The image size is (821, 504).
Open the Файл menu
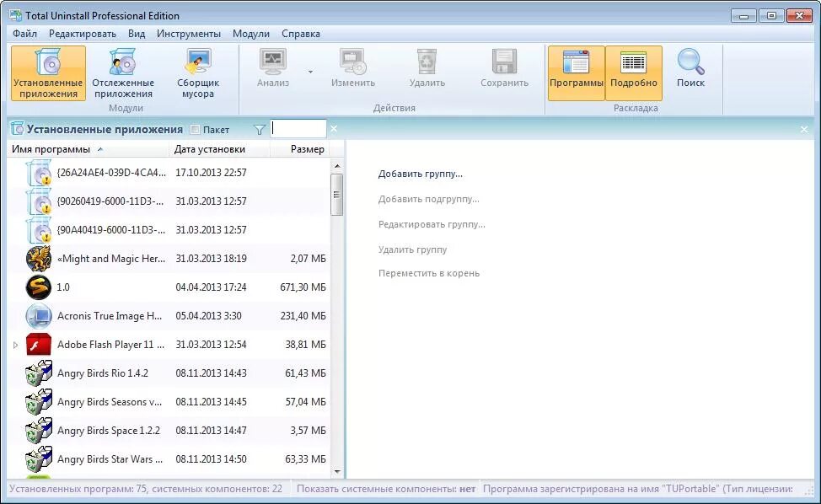point(24,34)
